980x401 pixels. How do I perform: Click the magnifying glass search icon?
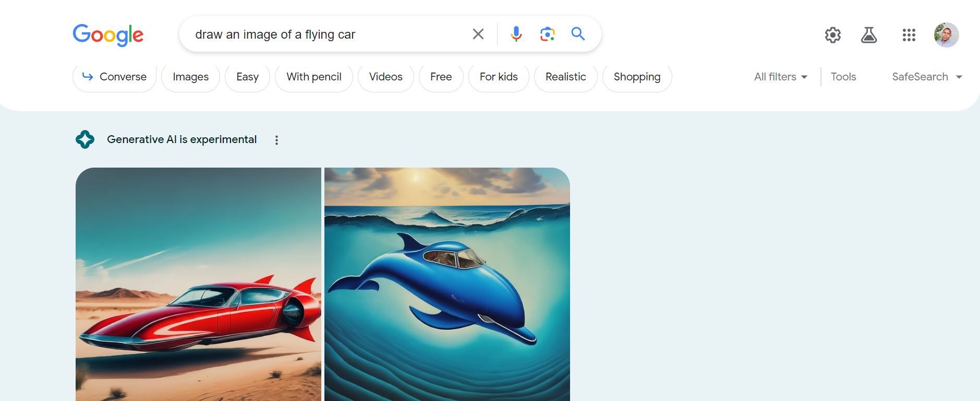tap(577, 33)
